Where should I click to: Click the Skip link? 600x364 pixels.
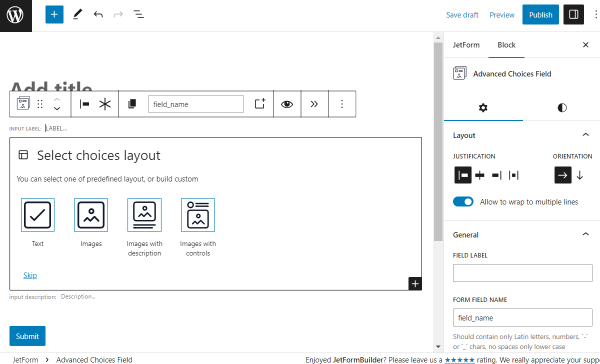pyautogui.click(x=30, y=275)
